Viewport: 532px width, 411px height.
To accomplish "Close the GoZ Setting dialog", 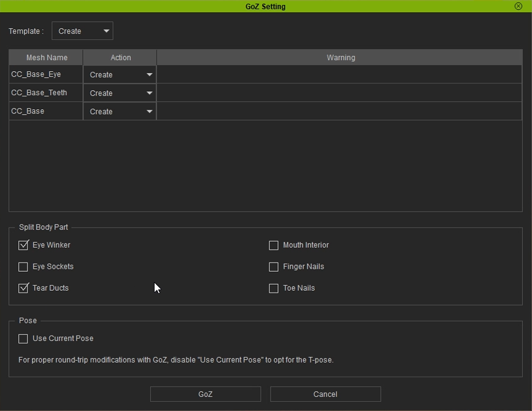I will (x=519, y=6).
